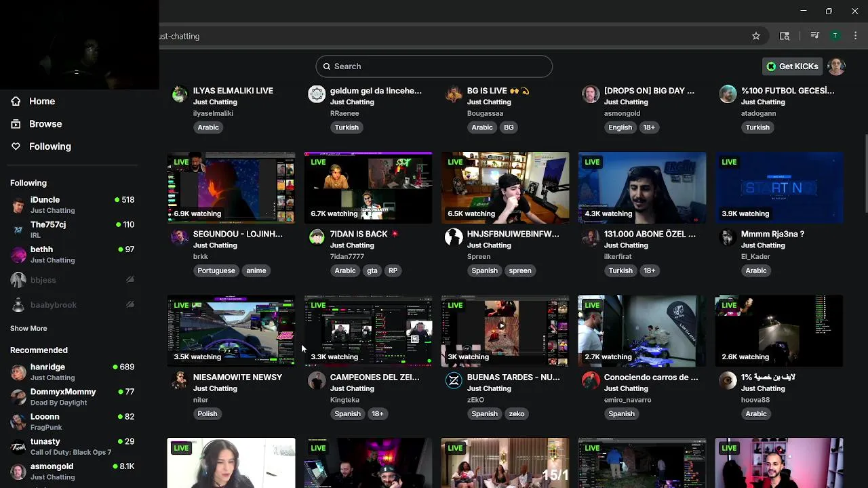Click the 7idan7777 channel avatar

[317, 237]
